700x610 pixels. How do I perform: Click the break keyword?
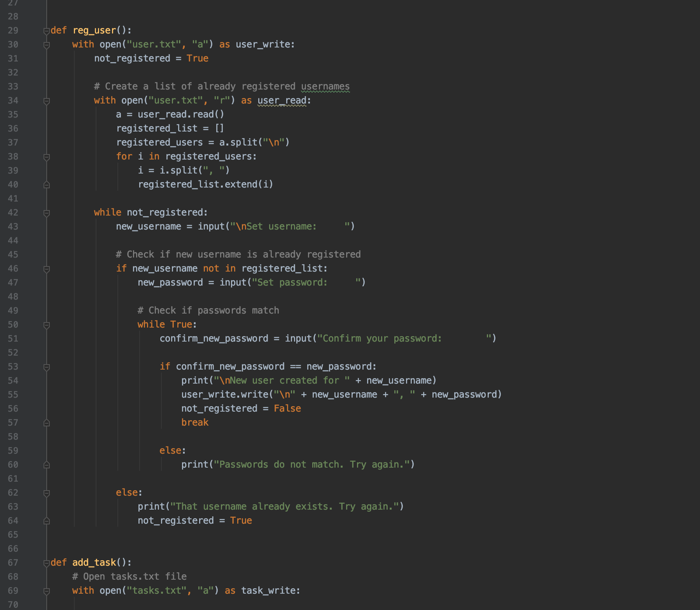pyautogui.click(x=195, y=422)
